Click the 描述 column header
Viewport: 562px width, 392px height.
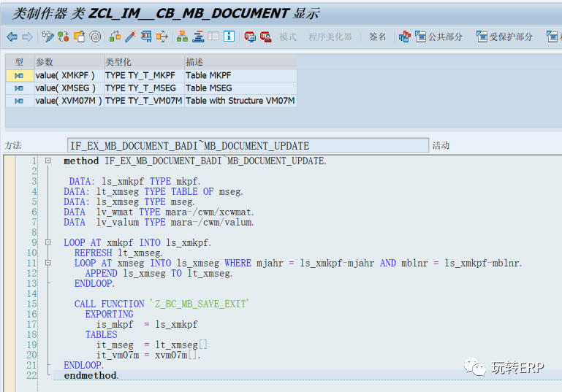(240, 62)
